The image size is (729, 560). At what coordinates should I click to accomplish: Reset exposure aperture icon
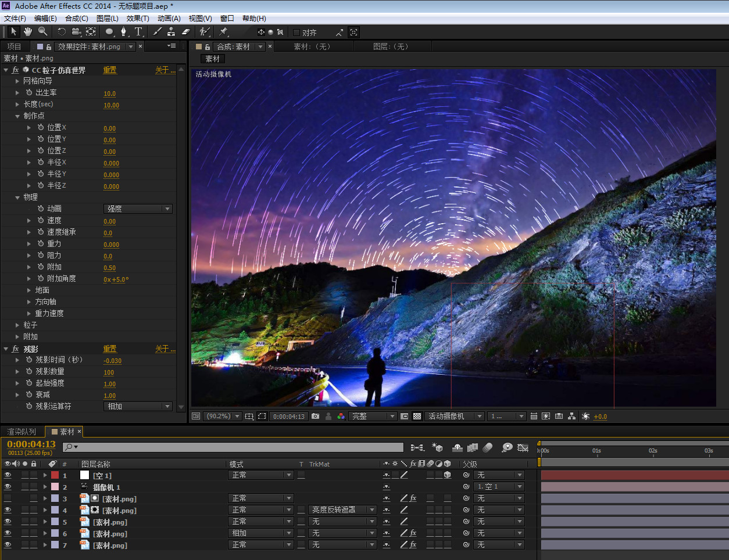point(585,417)
